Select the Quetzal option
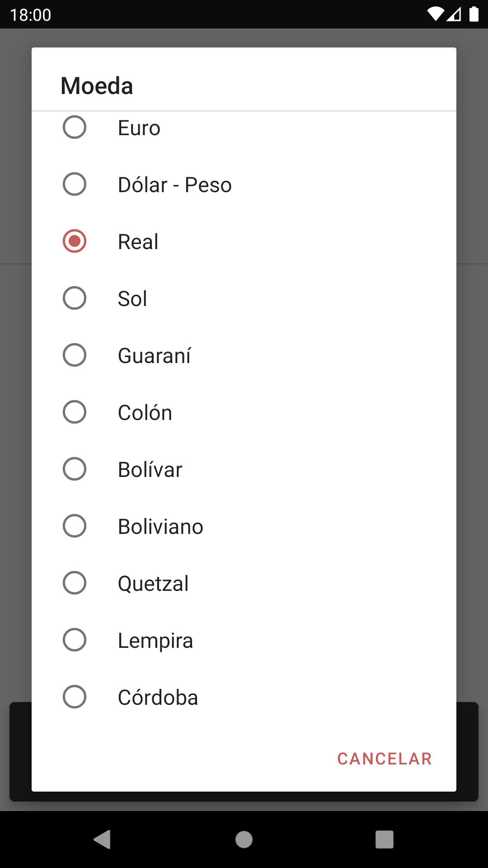488x868 pixels. click(244, 583)
